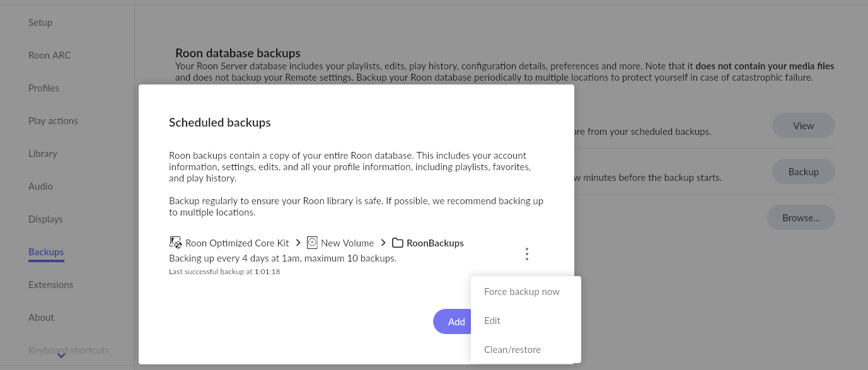The image size is (868, 370).
Task: Select Force backup now from menu
Action: [x=521, y=292]
